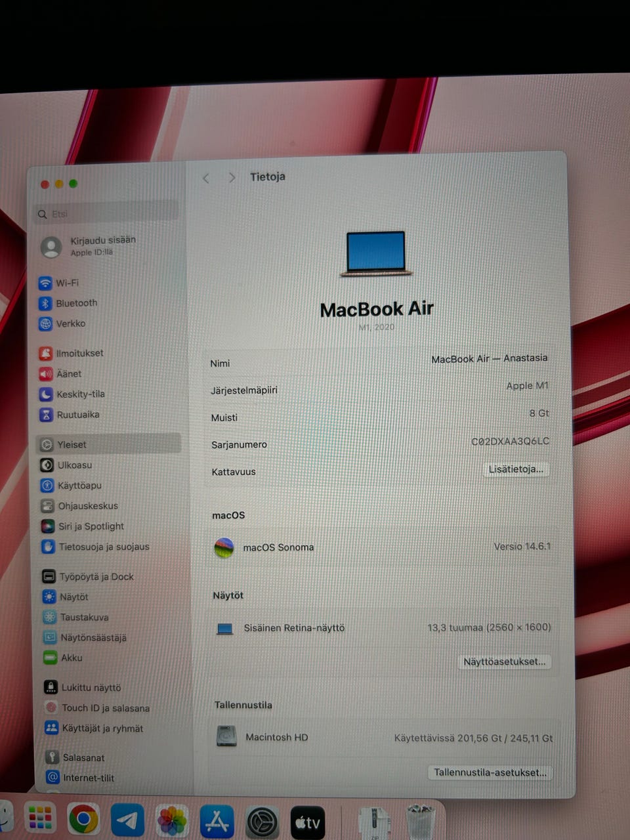The image size is (630, 840).
Task: Open App Store from the Dock
Action: [217, 822]
